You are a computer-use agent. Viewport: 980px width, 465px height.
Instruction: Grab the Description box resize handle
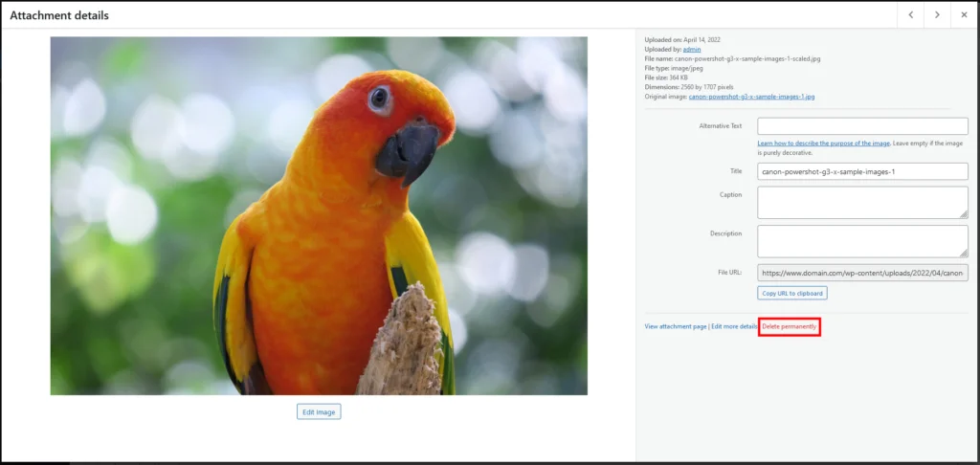[x=964, y=253]
